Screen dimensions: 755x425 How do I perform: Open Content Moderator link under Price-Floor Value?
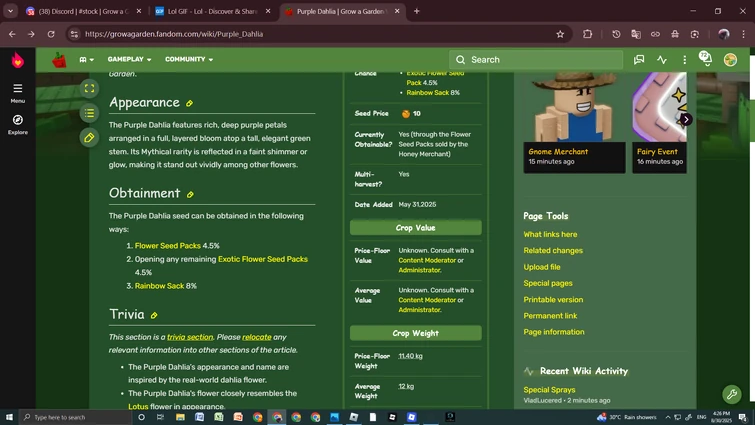pyautogui.click(x=427, y=260)
